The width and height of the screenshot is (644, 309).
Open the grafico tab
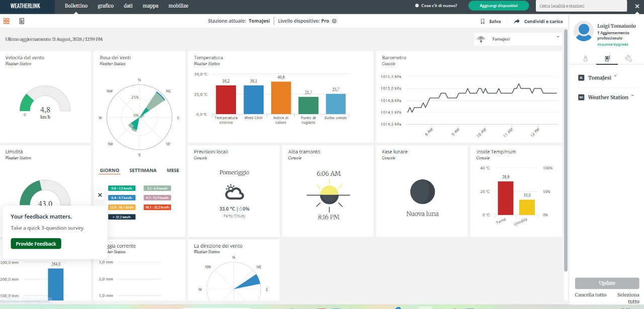(106, 6)
